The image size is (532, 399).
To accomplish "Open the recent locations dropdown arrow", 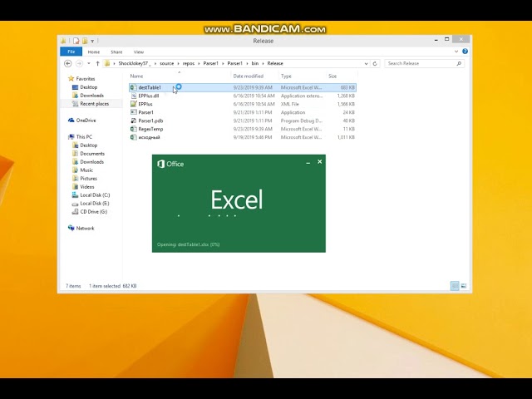I will (x=89, y=63).
